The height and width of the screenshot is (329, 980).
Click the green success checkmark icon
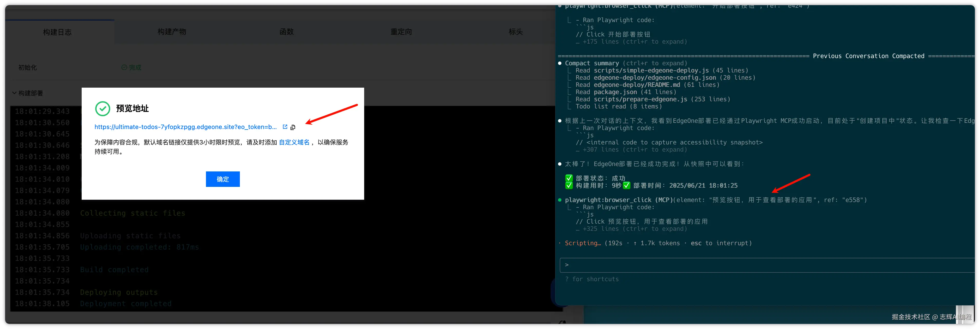102,108
